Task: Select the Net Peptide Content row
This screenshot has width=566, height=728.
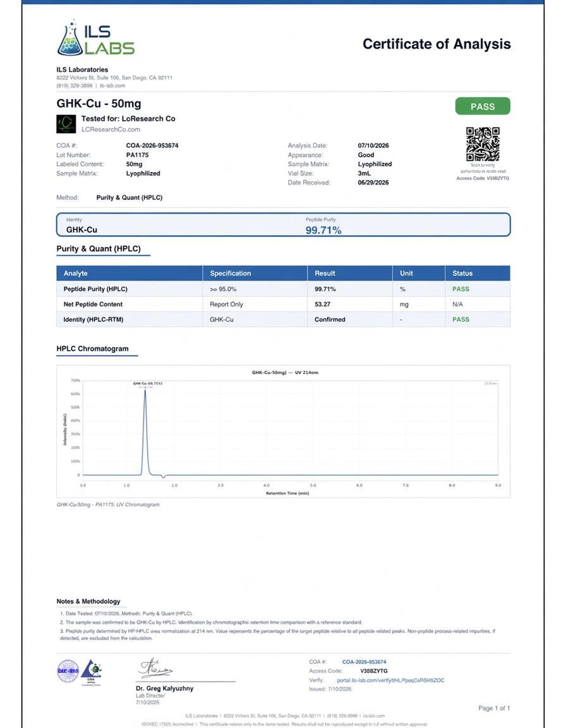Action: point(284,304)
